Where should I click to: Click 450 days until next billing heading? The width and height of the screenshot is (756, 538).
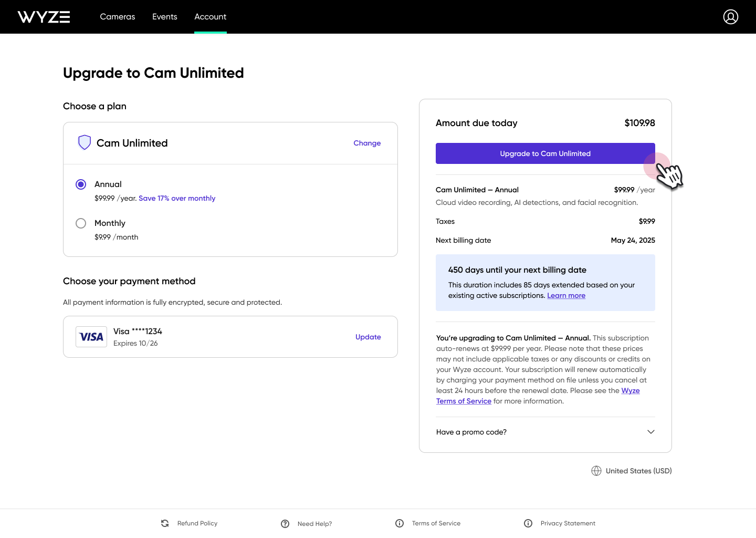tap(517, 270)
